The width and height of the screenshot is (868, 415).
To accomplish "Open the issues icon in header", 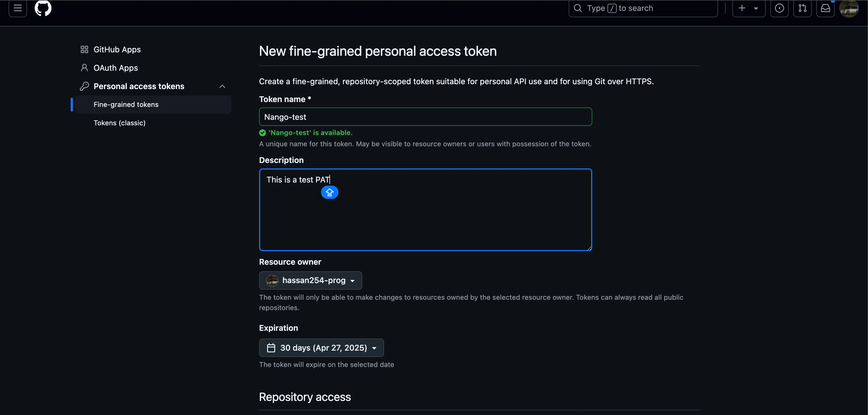I will click(779, 8).
